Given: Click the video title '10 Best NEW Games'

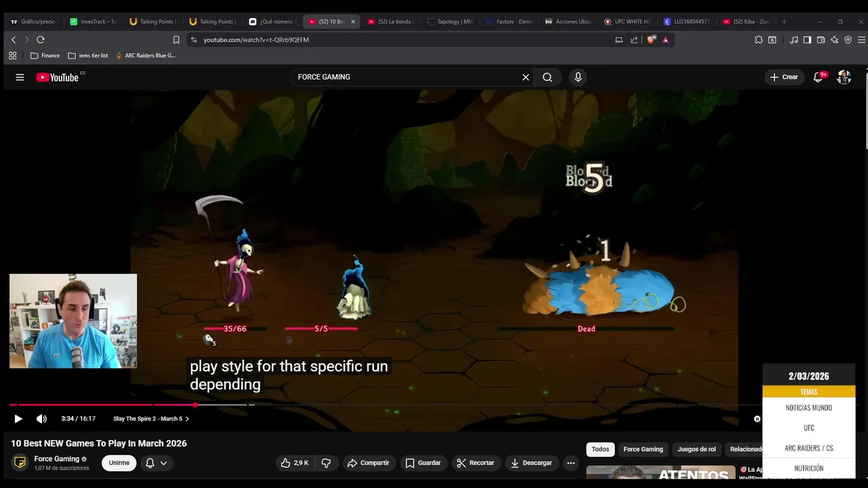Looking at the screenshot, I should [x=99, y=443].
